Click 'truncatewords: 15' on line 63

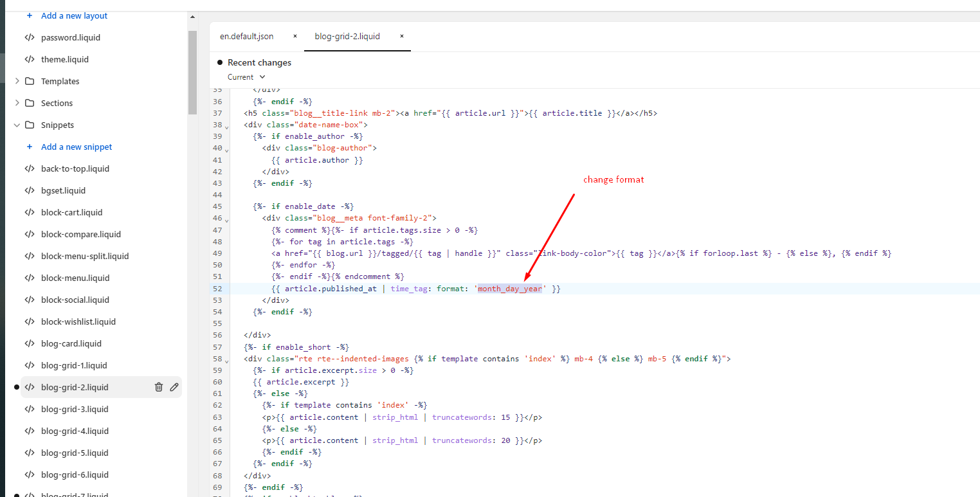[471, 417]
